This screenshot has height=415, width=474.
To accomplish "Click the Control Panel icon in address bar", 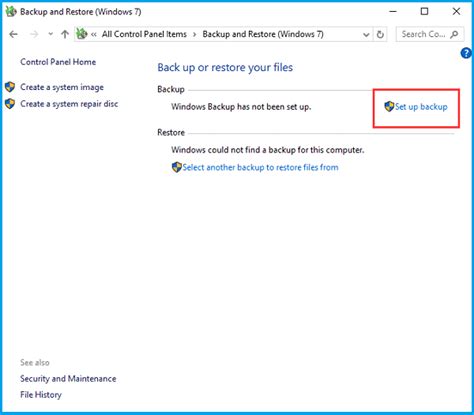I will pyautogui.click(x=82, y=34).
